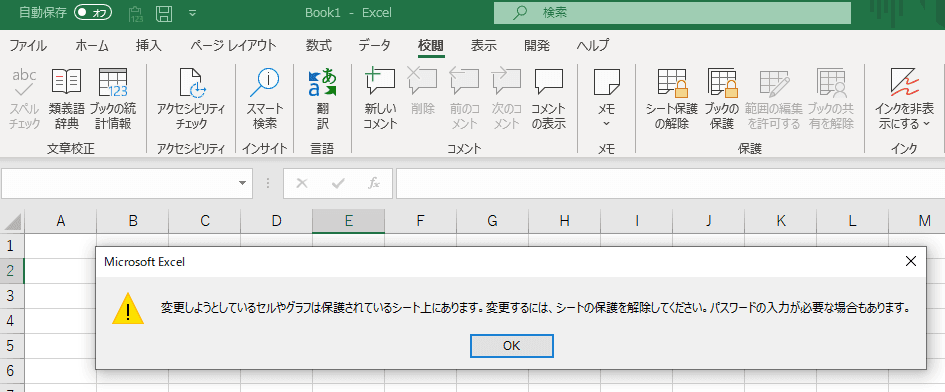Click the formula bar cancel X icon

(302, 183)
